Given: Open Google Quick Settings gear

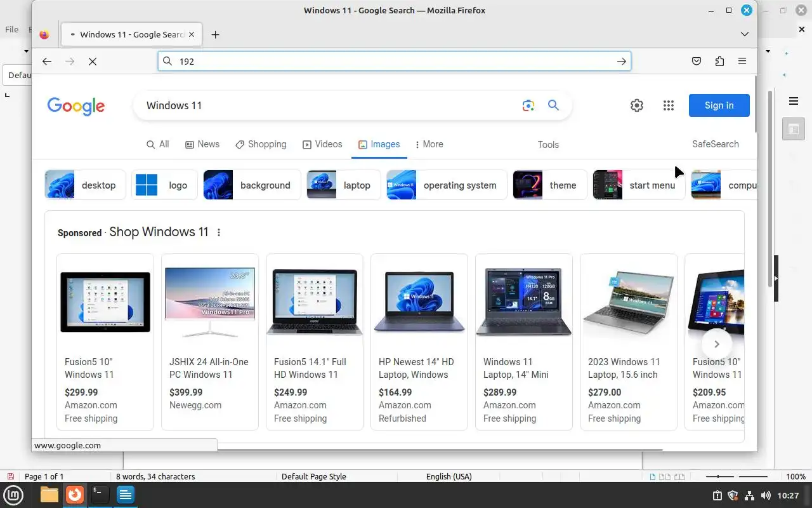Looking at the screenshot, I should click(637, 105).
